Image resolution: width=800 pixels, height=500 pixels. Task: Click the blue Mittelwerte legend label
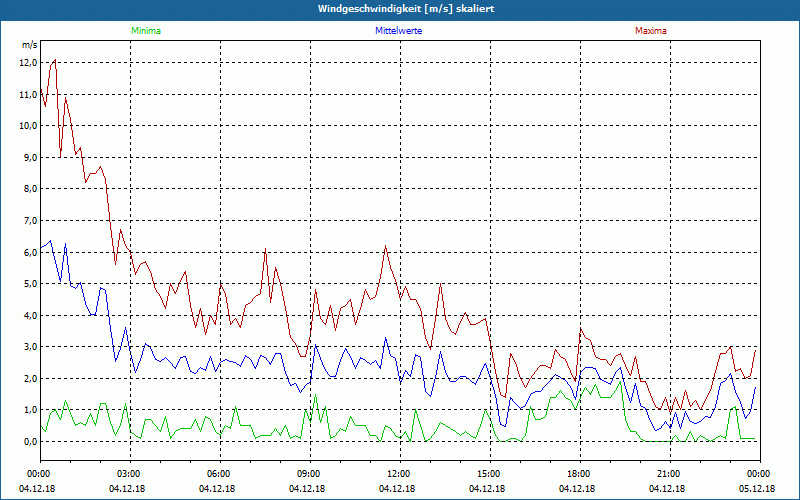click(x=398, y=31)
